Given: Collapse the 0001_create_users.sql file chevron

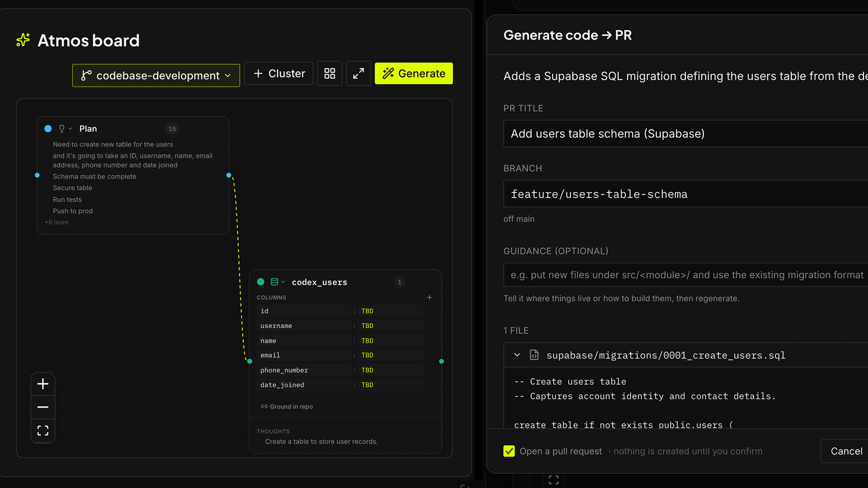Looking at the screenshot, I should (517, 355).
